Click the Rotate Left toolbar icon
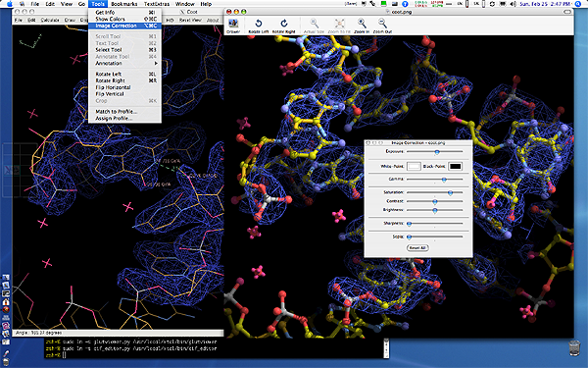The height and width of the screenshot is (368, 588). tap(259, 24)
